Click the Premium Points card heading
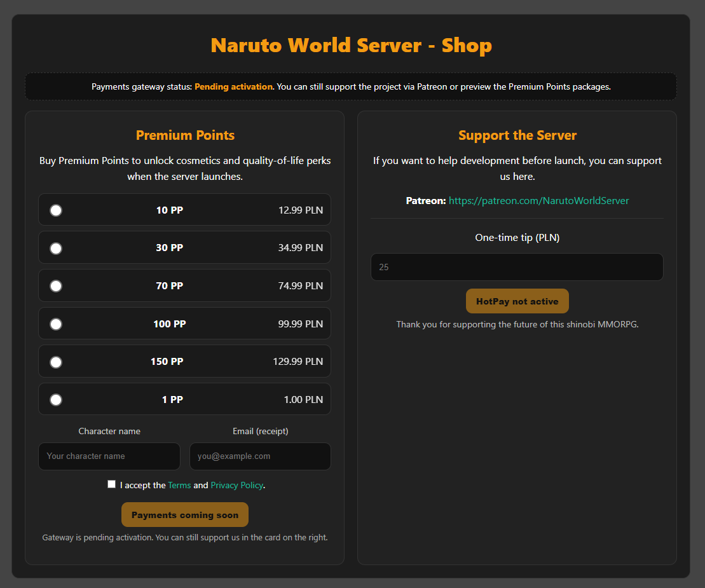The height and width of the screenshot is (588, 705). point(184,135)
